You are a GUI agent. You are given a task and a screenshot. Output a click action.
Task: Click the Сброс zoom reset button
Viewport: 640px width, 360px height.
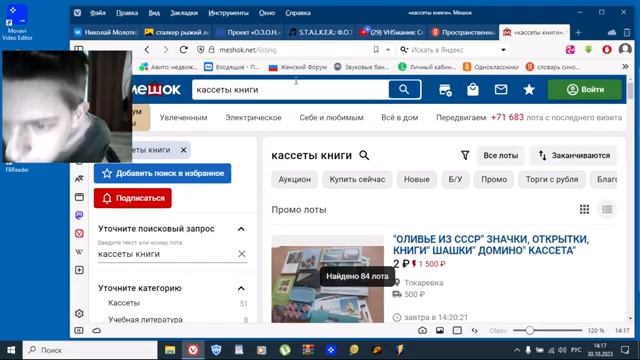pos(498,331)
